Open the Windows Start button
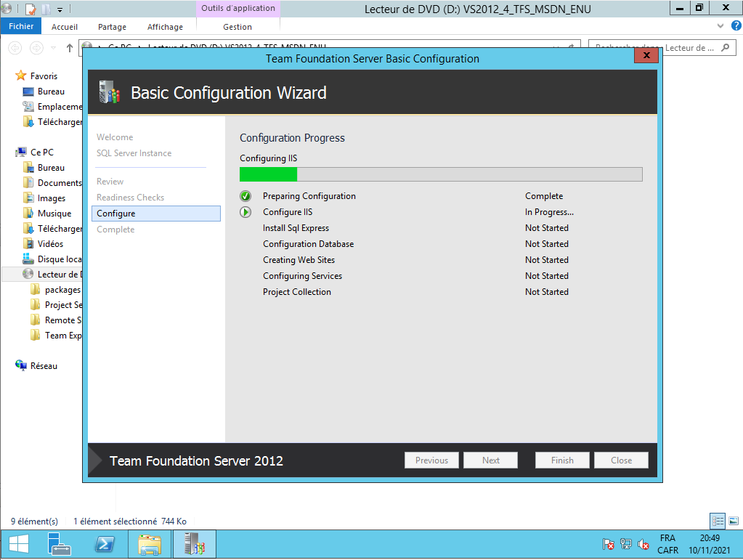 (x=18, y=543)
